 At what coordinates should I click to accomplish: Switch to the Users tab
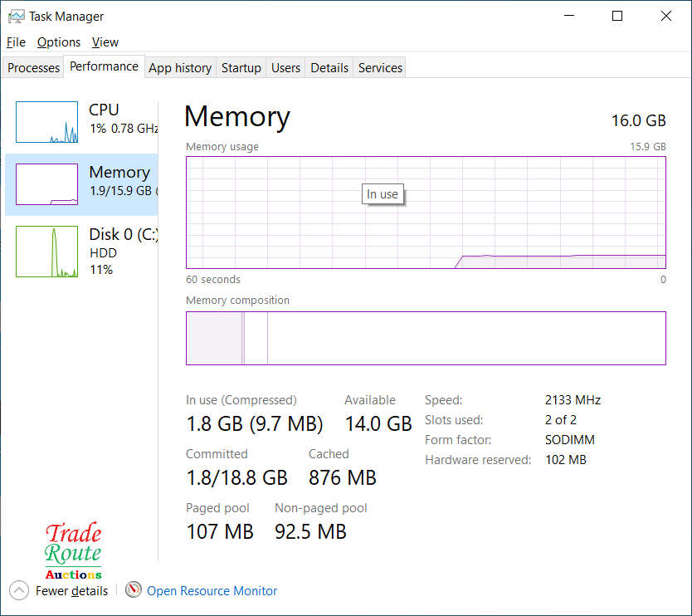coord(285,68)
